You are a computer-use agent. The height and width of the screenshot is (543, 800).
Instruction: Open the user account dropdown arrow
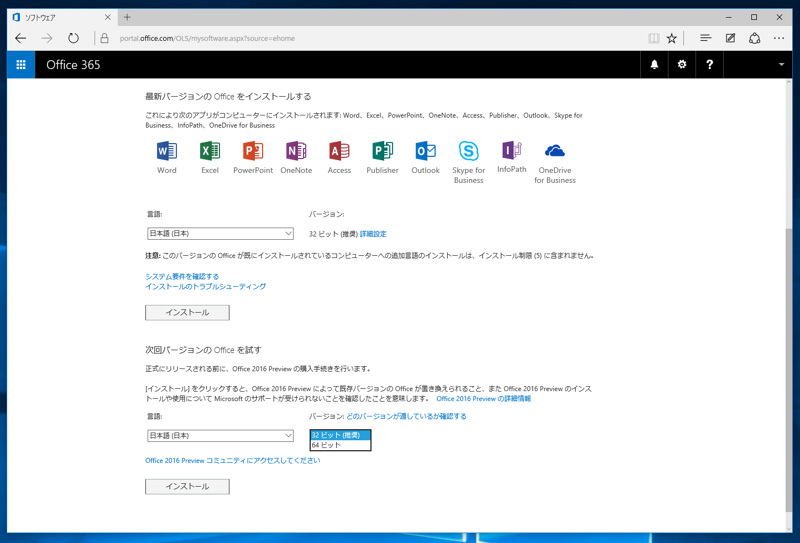coord(781,65)
